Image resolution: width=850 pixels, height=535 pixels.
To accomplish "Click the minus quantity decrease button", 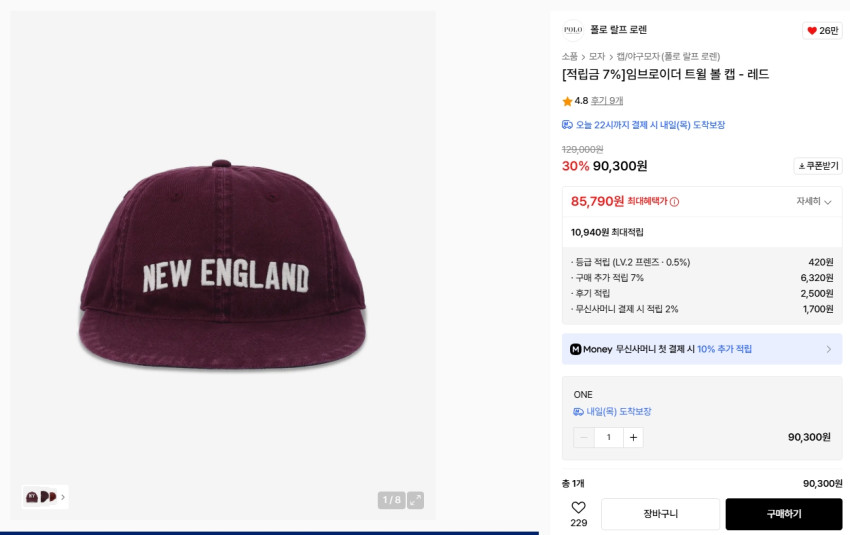I will [584, 437].
